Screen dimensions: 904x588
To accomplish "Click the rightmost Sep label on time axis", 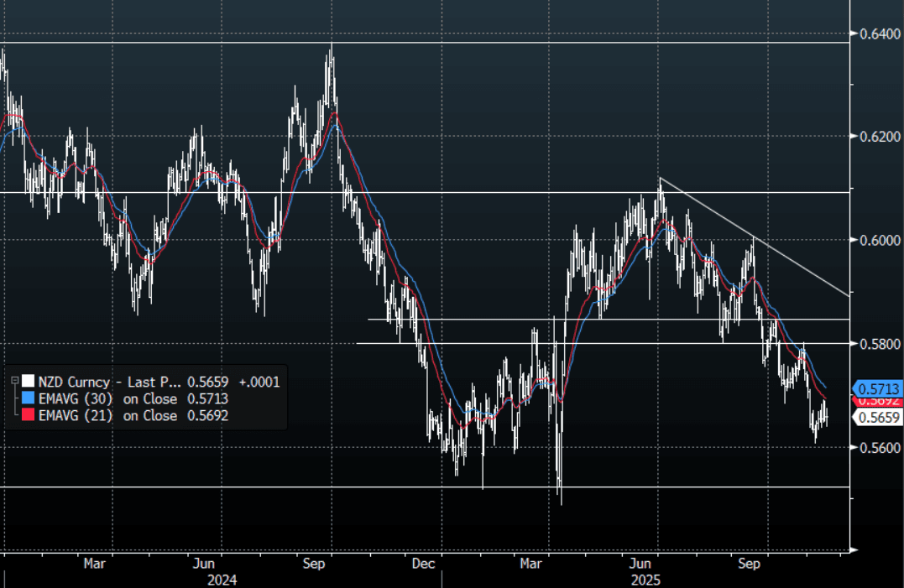I will click(749, 564).
